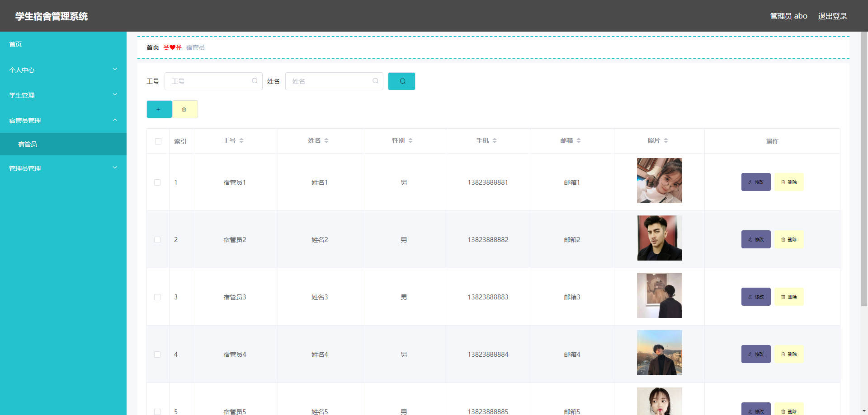Edit the 宿管员3 row with 修改
Image resolution: width=868 pixels, height=415 pixels.
click(756, 297)
